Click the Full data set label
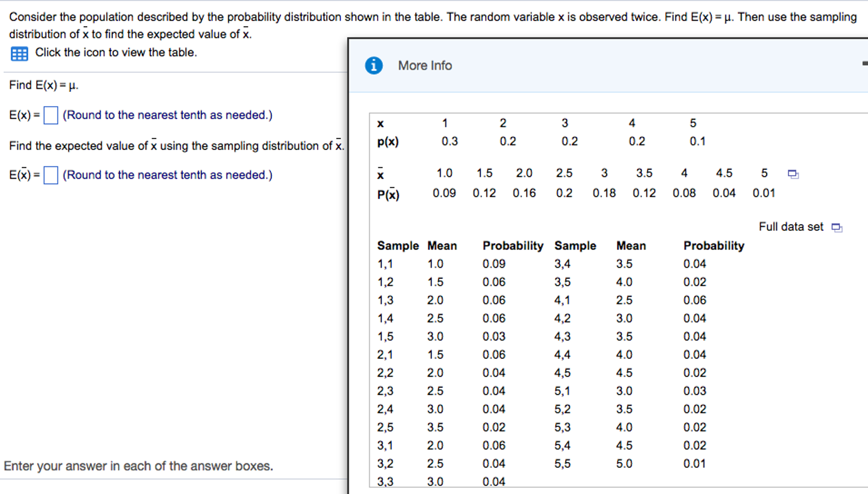Viewport: 868px width, 494px height. (x=790, y=227)
